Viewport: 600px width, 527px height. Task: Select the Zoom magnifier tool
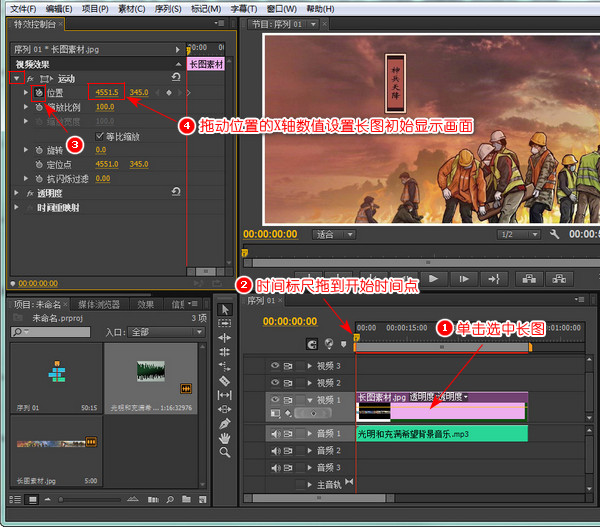(x=225, y=452)
